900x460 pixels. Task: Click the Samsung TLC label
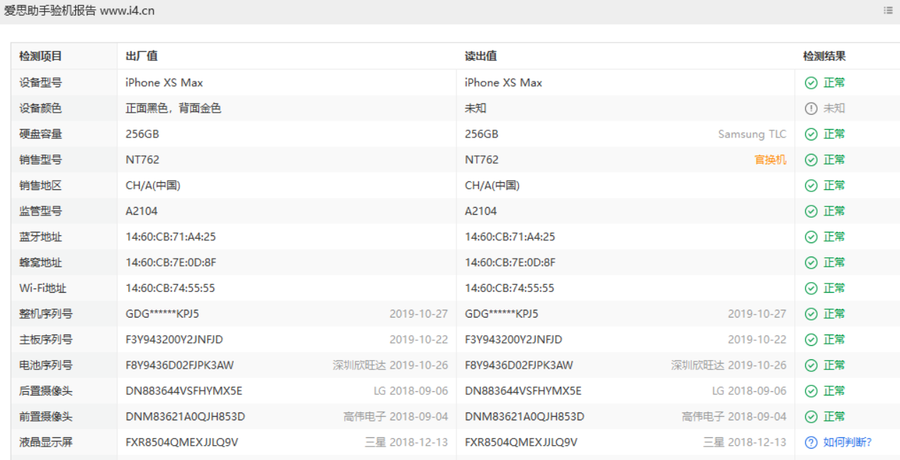pos(752,134)
